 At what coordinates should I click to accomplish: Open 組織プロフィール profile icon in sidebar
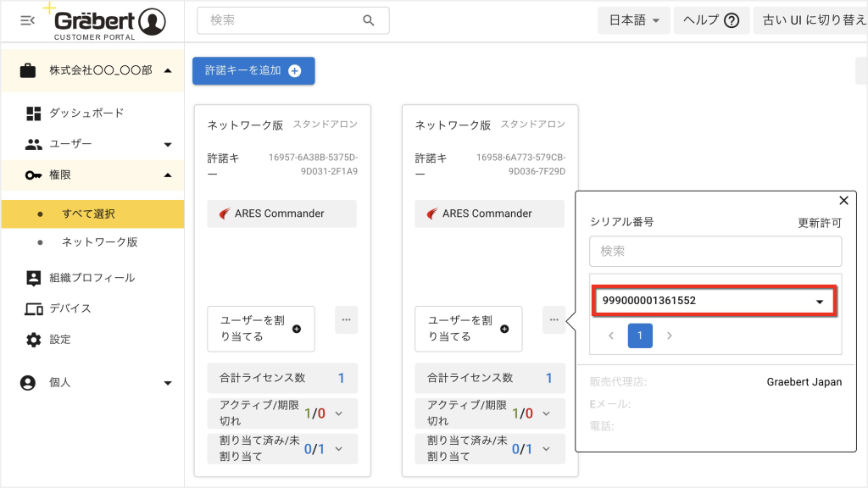tap(33, 278)
